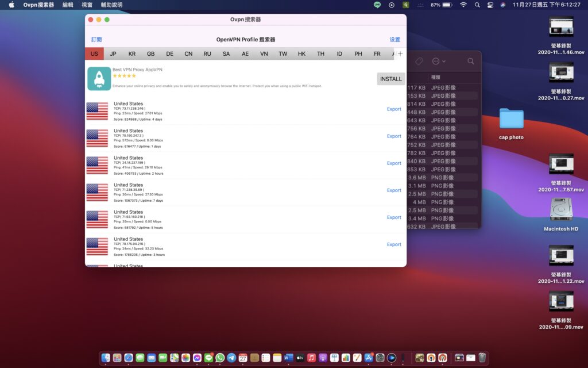588x368 pixels.
Task: Export the first United States server
Action: pos(394,109)
